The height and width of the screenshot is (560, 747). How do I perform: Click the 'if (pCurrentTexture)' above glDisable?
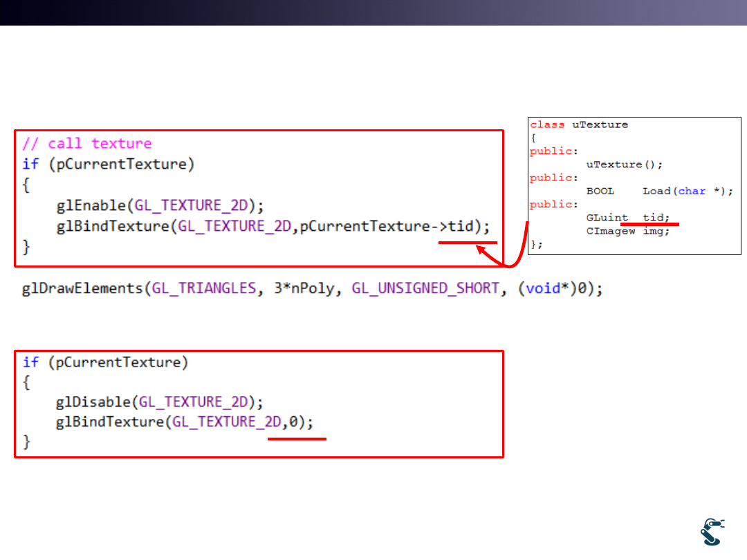[x=105, y=362]
